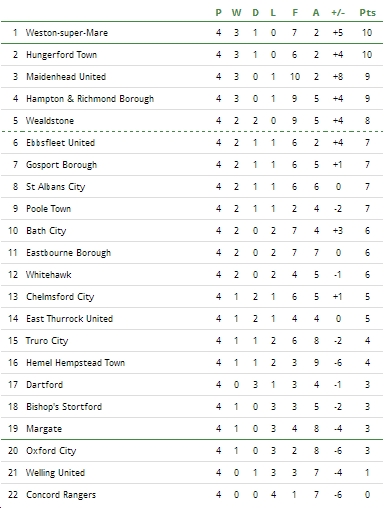Select the W wins column header
The image size is (390, 508).
pos(236,13)
